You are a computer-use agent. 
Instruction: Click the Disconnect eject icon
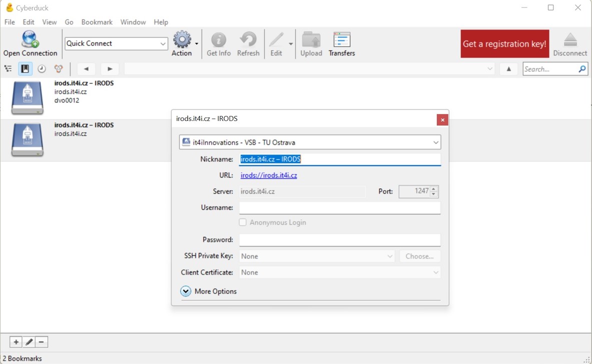tap(570, 40)
